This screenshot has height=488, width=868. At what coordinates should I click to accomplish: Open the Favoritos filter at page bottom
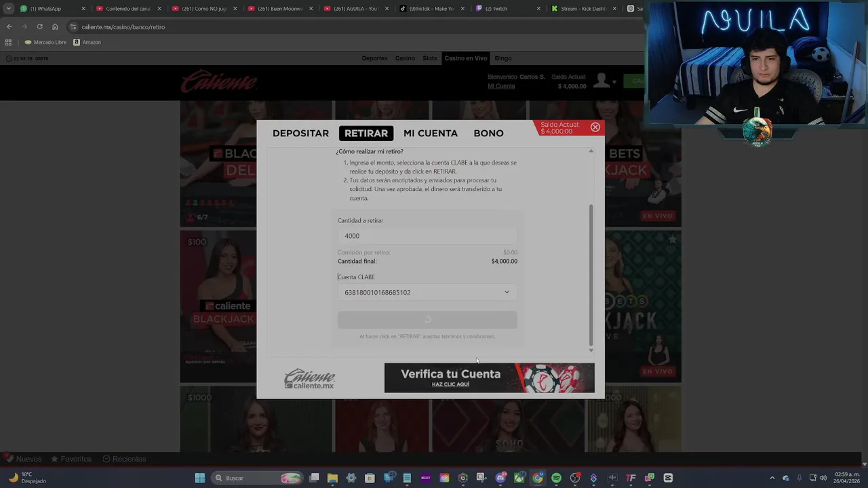tap(71, 459)
